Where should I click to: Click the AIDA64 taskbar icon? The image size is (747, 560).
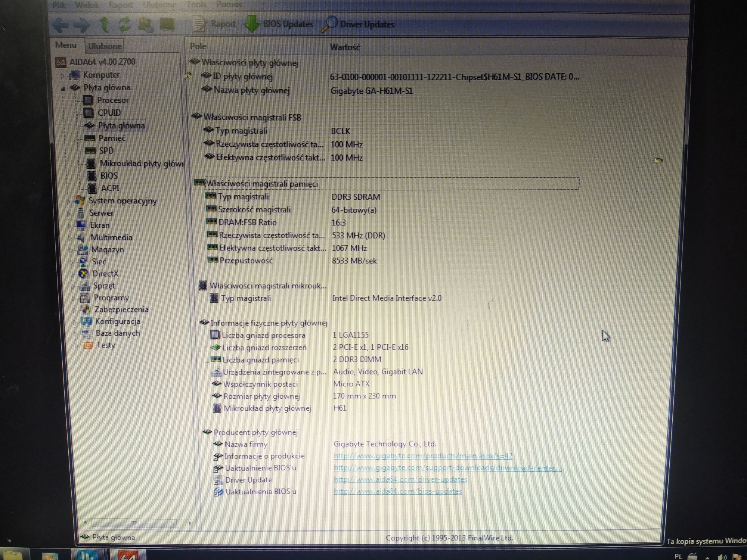tap(128, 555)
